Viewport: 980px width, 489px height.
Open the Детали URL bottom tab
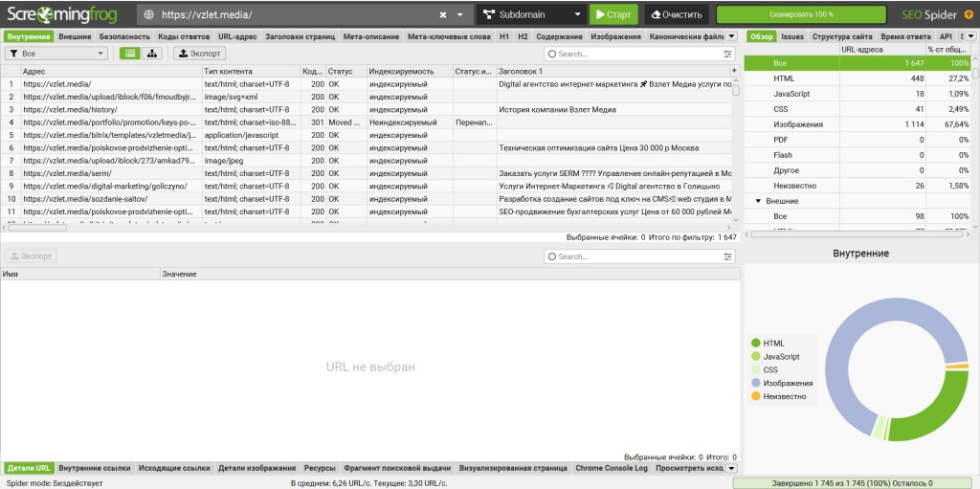(x=29, y=468)
